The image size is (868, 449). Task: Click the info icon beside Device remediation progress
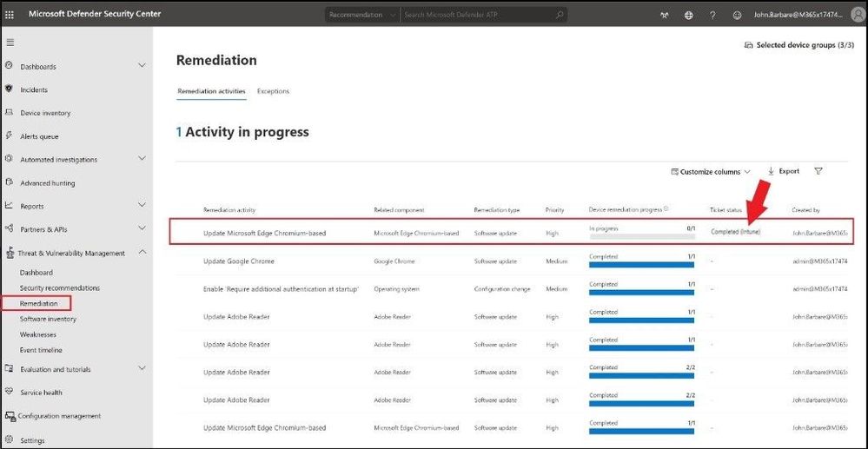(x=666, y=209)
